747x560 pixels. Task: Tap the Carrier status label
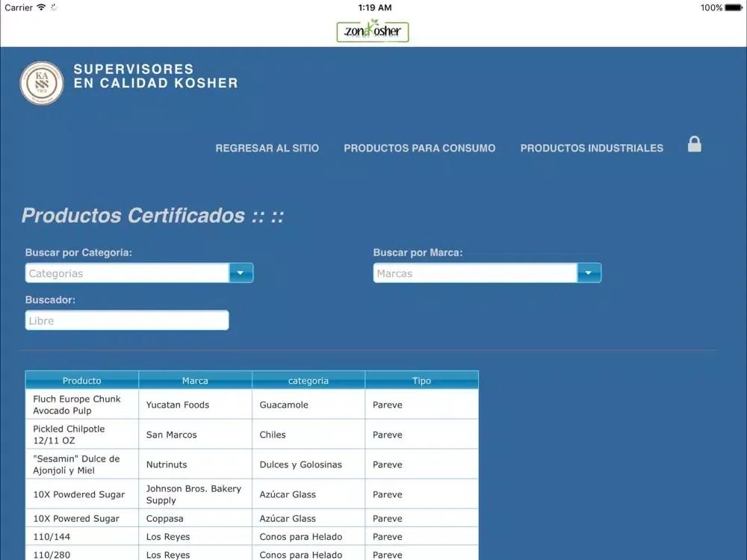click(19, 7)
